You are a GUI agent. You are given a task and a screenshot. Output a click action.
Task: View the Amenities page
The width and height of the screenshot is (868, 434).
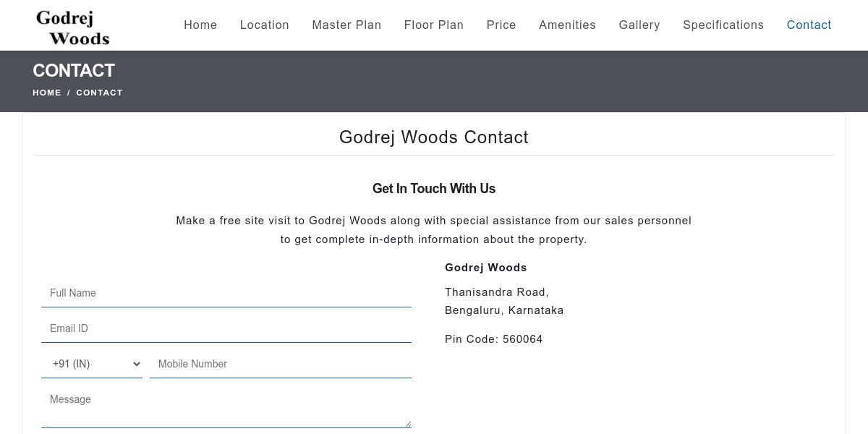(567, 25)
